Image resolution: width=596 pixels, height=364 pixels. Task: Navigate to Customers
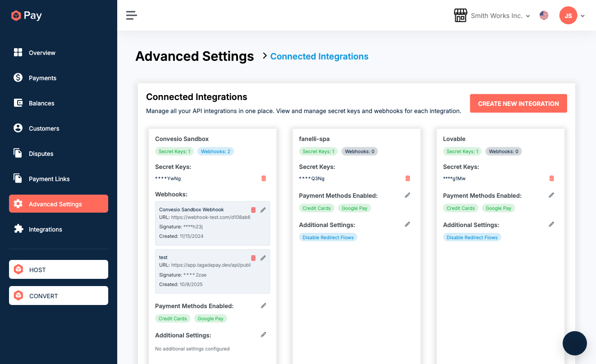(59, 128)
